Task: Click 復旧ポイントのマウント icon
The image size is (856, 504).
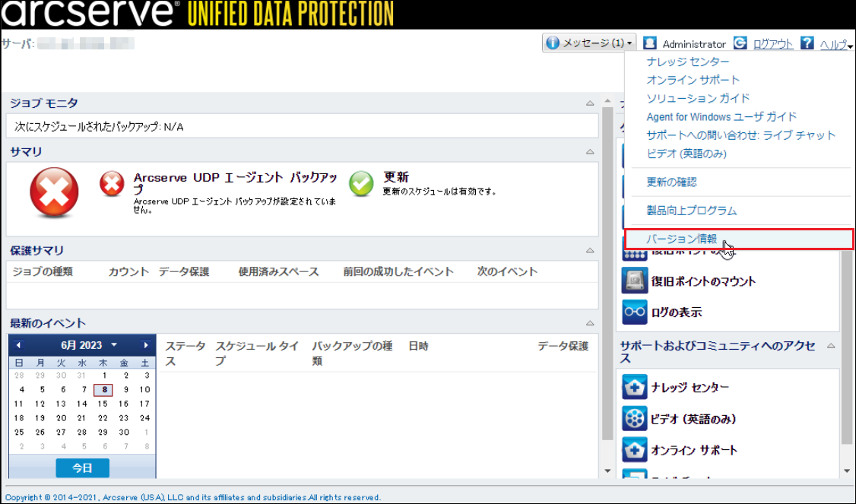Action: click(634, 281)
